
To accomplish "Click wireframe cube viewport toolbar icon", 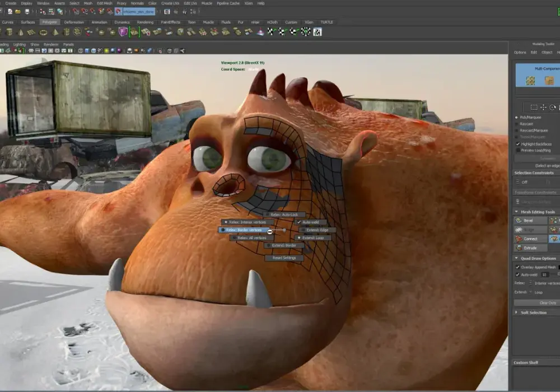I will coord(80,51).
